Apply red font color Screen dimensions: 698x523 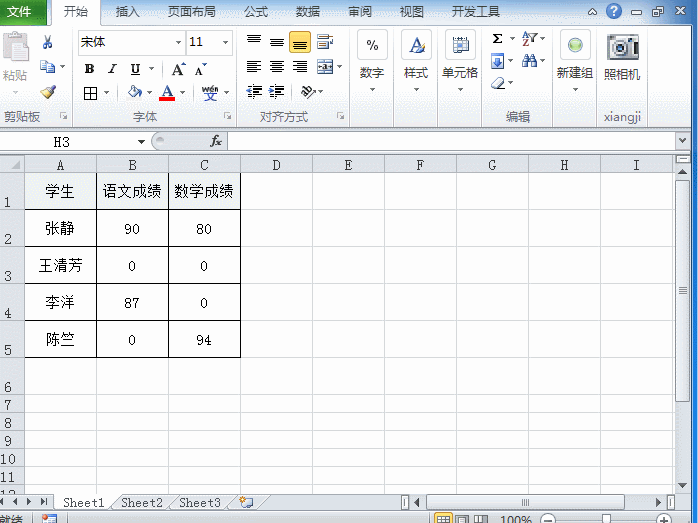pyautogui.click(x=167, y=93)
